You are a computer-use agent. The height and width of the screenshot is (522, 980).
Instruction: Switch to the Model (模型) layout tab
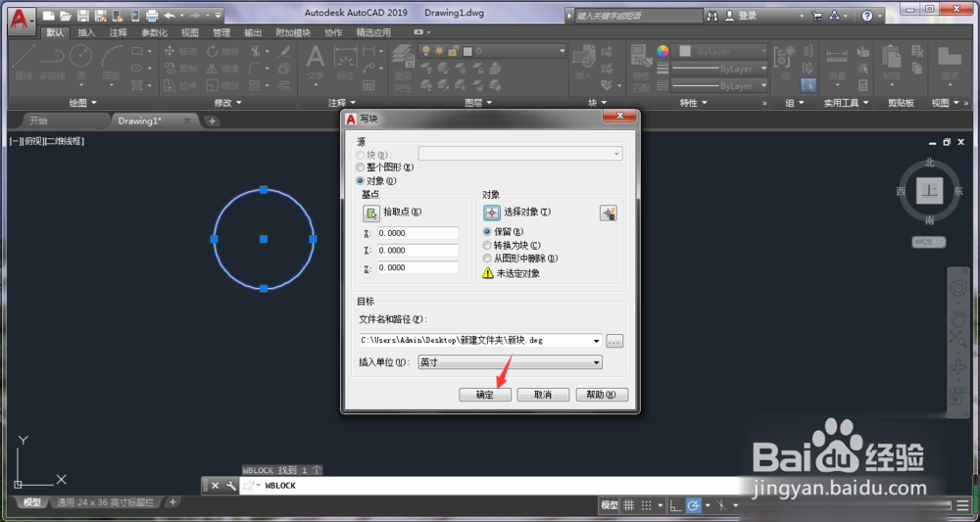tap(32, 502)
